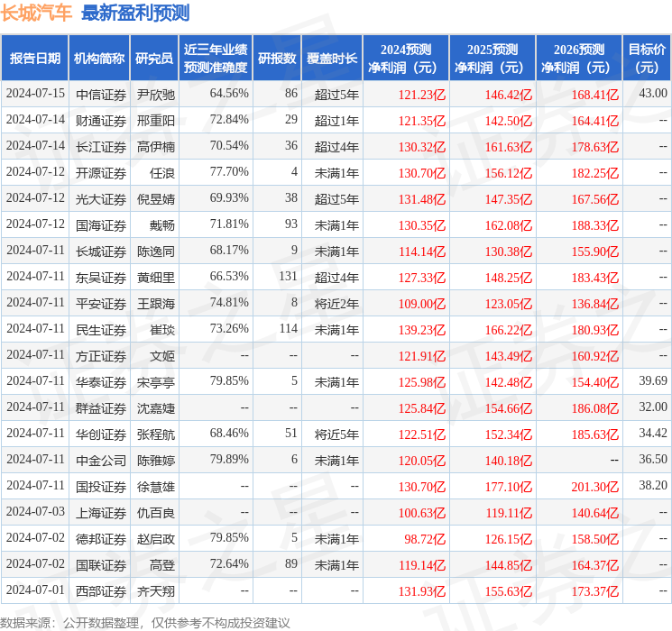672x631 pixels.
Task: Select the 国海证券 institution cell
Action: (x=101, y=225)
